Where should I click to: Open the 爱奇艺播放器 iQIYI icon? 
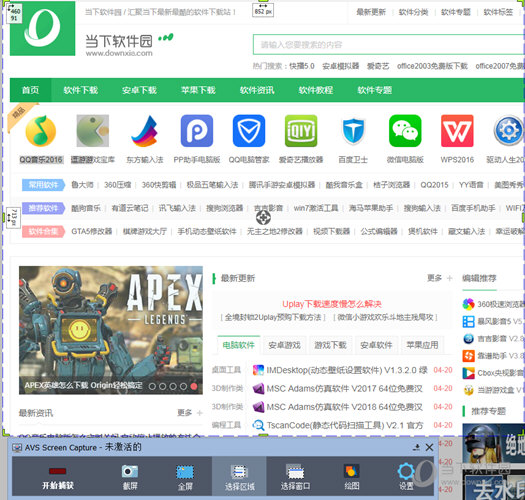tap(301, 131)
